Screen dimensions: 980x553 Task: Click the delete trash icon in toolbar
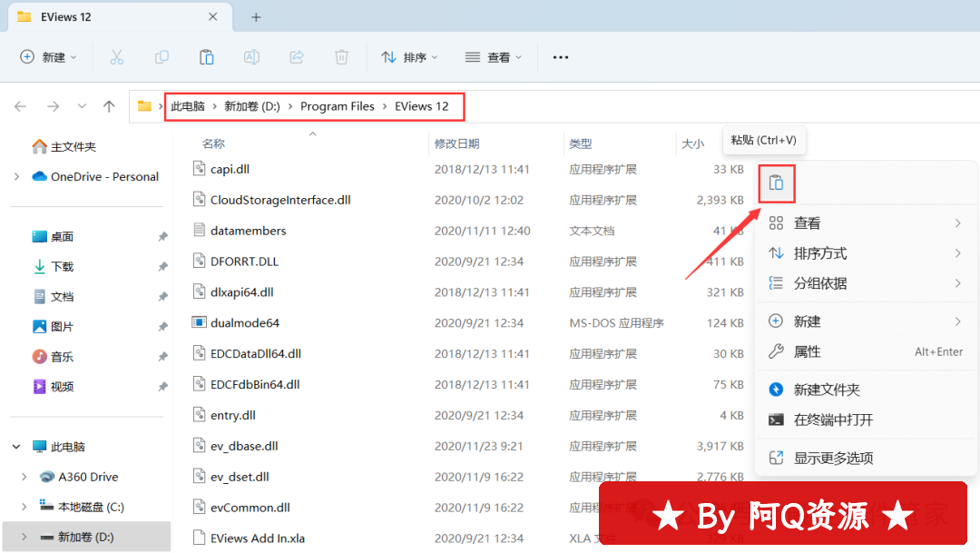tap(341, 57)
